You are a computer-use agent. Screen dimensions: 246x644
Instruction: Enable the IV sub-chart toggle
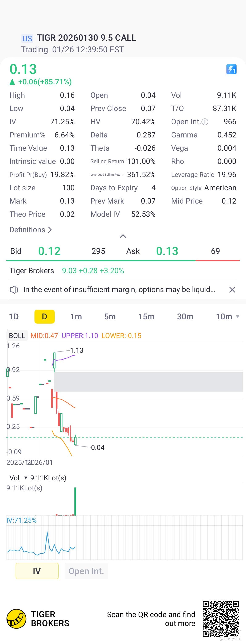[x=37, y=571]
